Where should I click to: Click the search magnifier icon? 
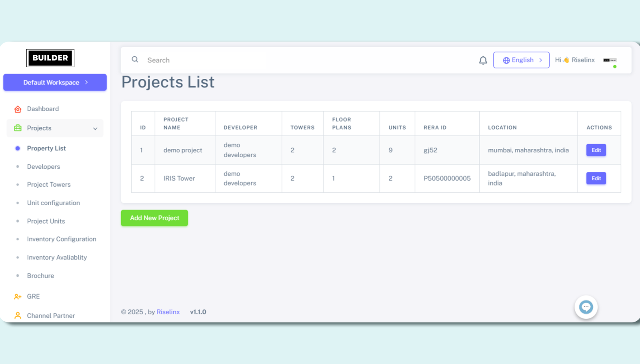[135, 60]
